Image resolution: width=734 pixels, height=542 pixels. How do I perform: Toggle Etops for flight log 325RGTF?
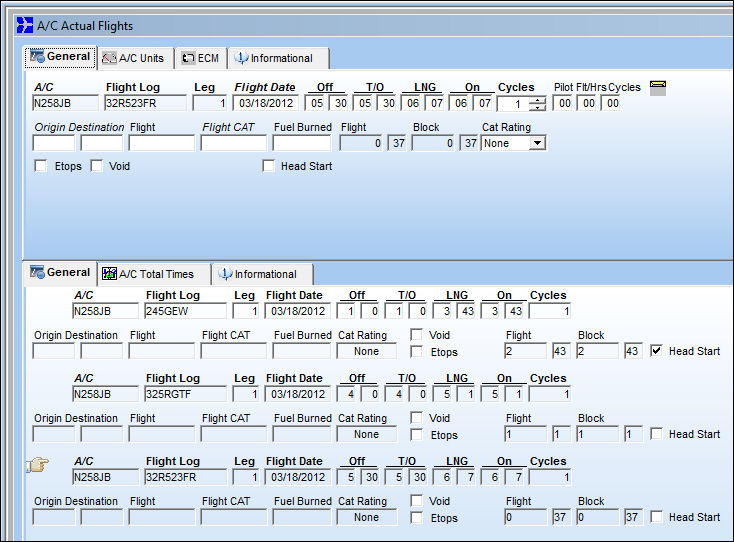point(416,434)
